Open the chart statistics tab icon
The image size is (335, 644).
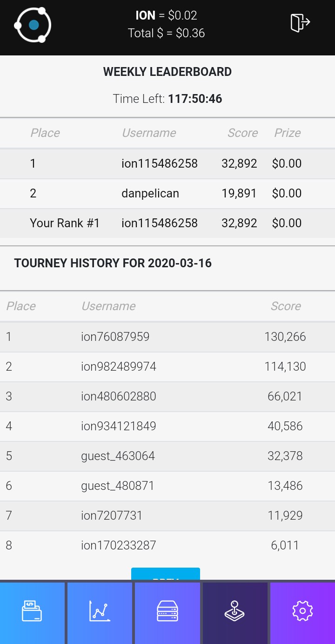(x=100, y=611)
